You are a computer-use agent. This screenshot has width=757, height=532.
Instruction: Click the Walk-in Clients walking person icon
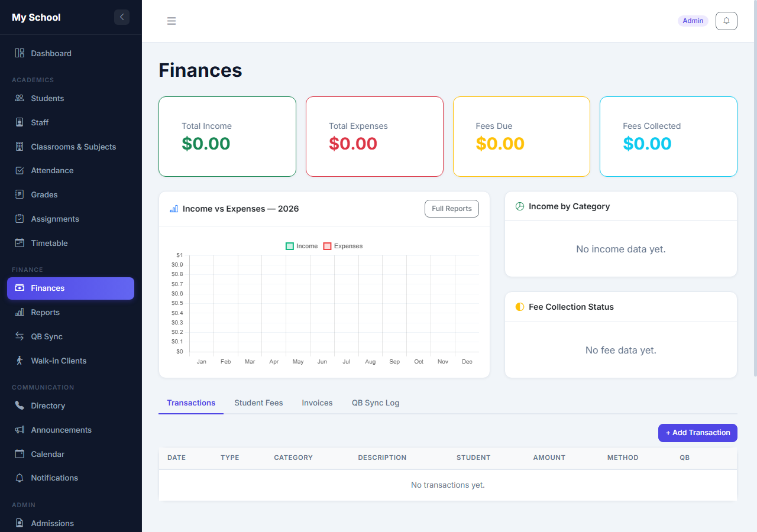20,361
